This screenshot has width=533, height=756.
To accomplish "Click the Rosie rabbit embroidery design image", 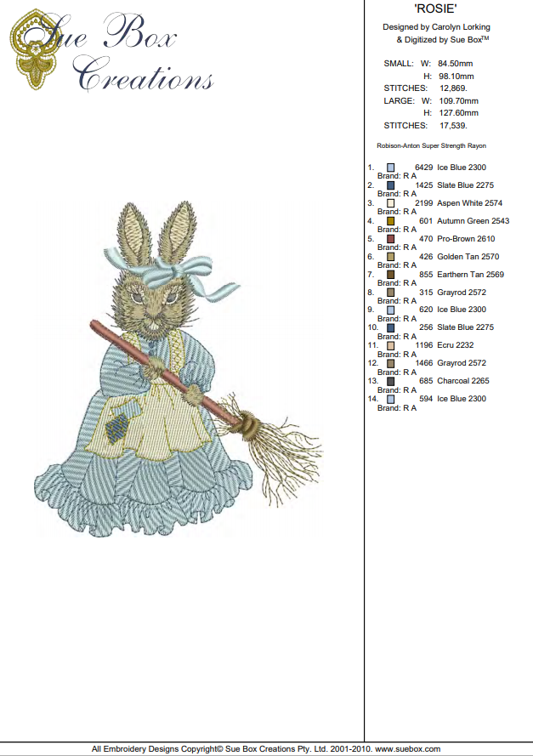I will pos(179,369).
